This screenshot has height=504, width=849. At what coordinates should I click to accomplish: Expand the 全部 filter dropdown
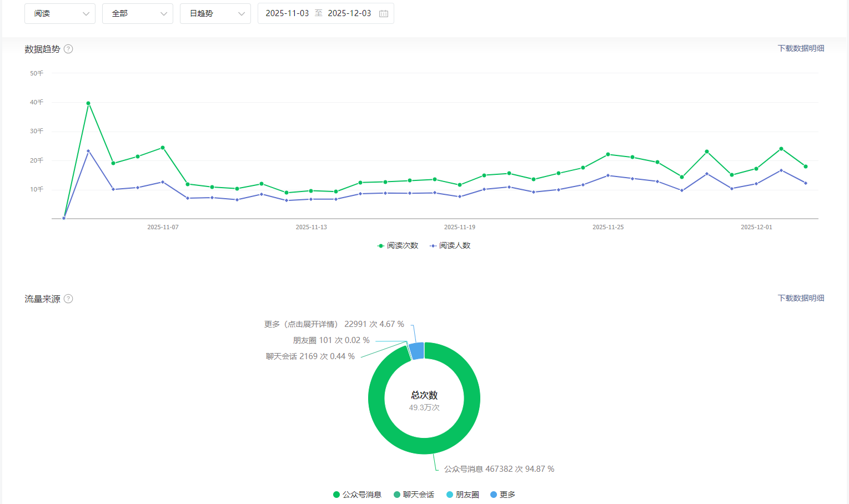coord(138,13)
